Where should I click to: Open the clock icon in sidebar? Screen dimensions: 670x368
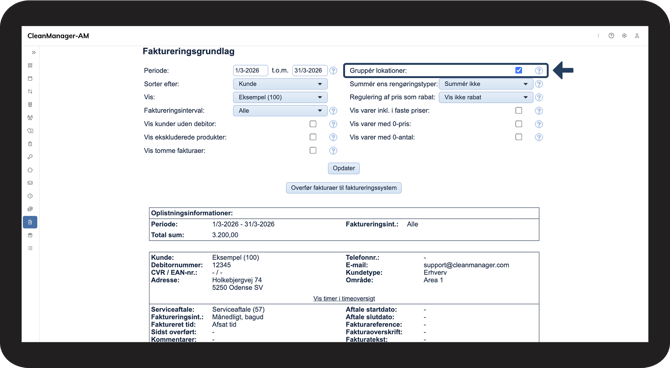click(30, 196)
